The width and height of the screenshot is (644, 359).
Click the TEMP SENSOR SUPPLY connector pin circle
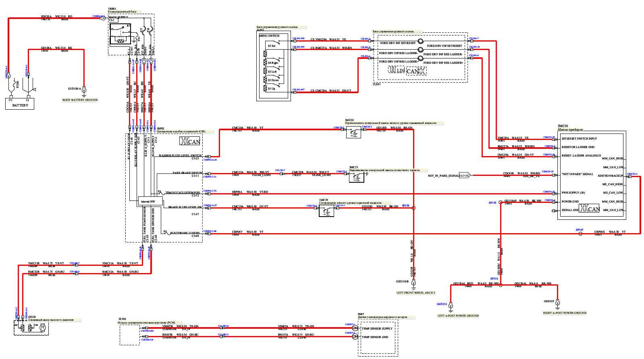355,328
